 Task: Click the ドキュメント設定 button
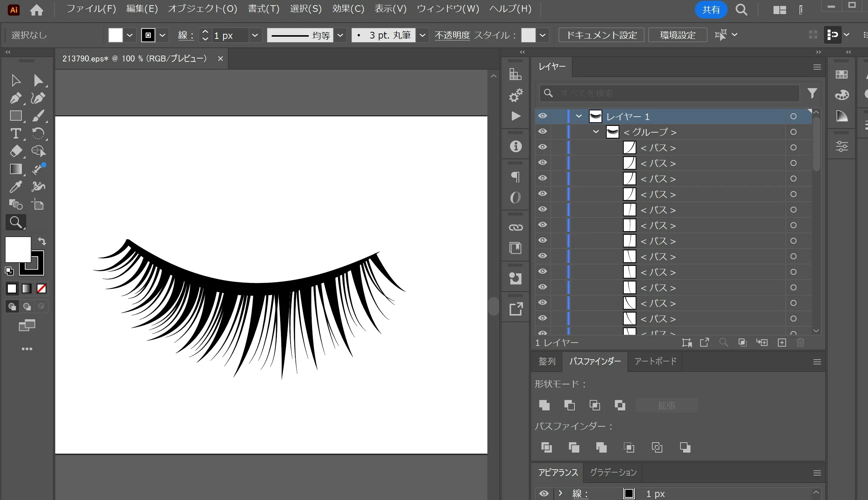[x=601, y=35]
